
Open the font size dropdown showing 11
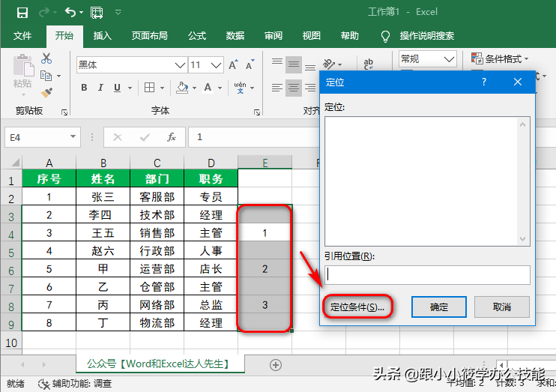[x=216, y=65]
